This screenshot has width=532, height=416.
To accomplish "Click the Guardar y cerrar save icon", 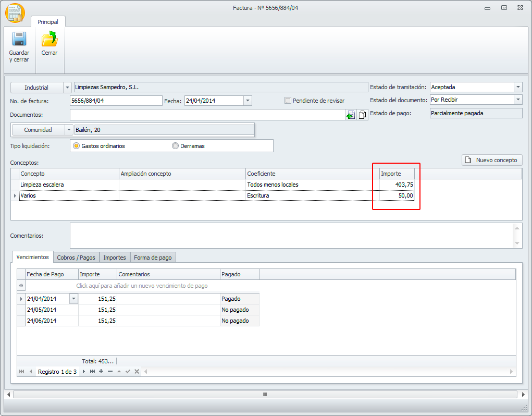I will [x=19, y=40].
